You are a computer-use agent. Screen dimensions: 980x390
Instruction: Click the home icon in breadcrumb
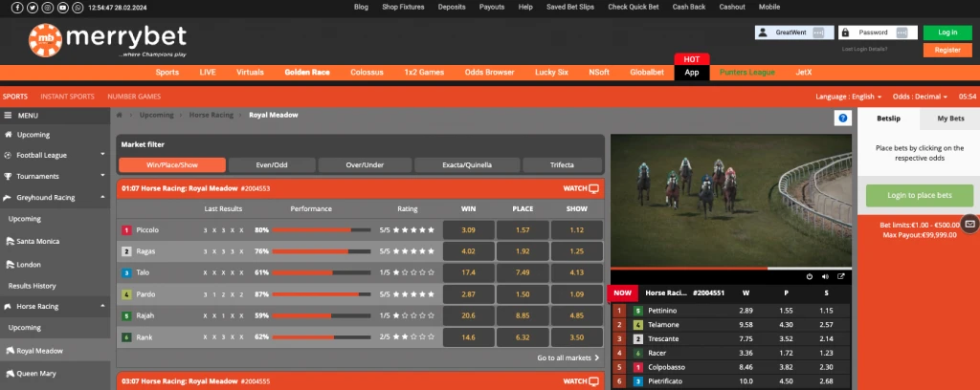click(120, 115)
